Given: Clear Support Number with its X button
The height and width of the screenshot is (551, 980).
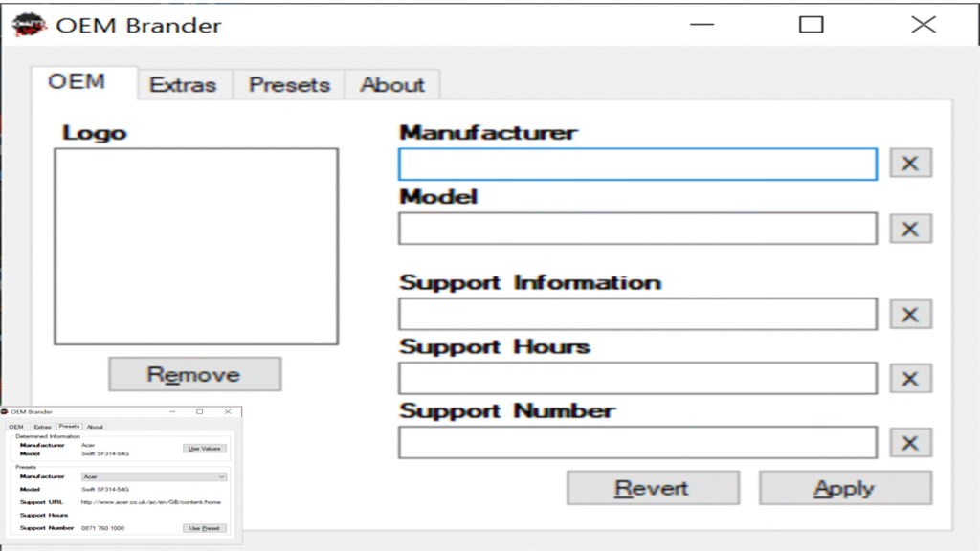Looking at the screenshot, I should (x=910, y=442).
